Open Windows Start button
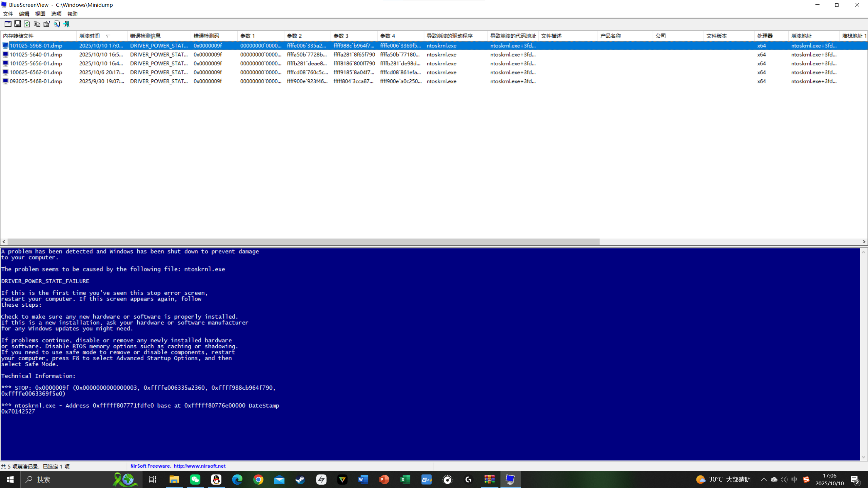 coord(10,480)
